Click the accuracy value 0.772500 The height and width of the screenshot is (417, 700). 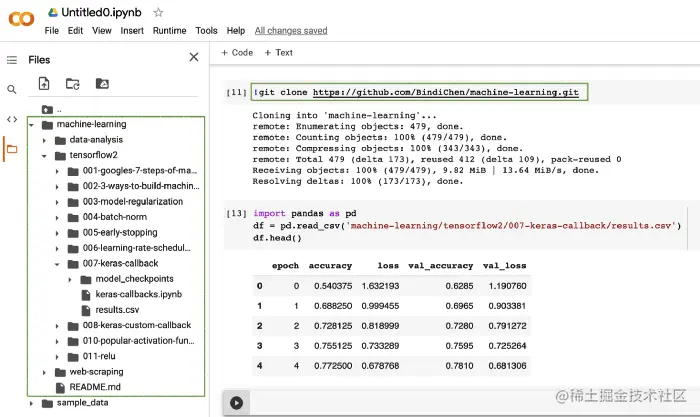pyautogui.click(x=333, y=366)
